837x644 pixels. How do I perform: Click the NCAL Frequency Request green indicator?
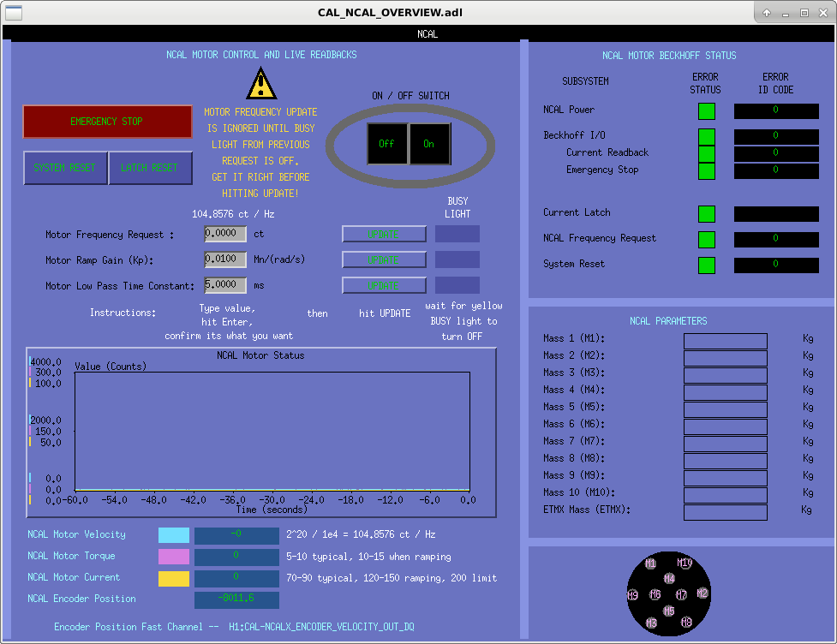[707, 240]
